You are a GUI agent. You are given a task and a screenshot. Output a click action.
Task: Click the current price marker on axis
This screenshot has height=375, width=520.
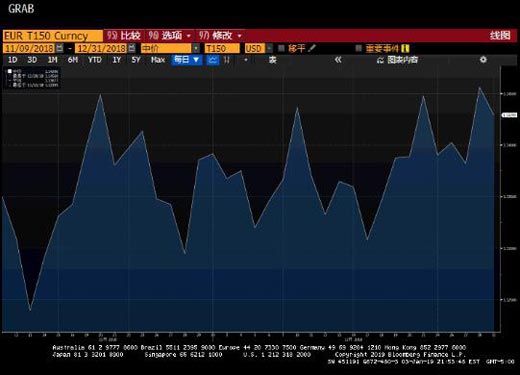(x=509, y=115)
